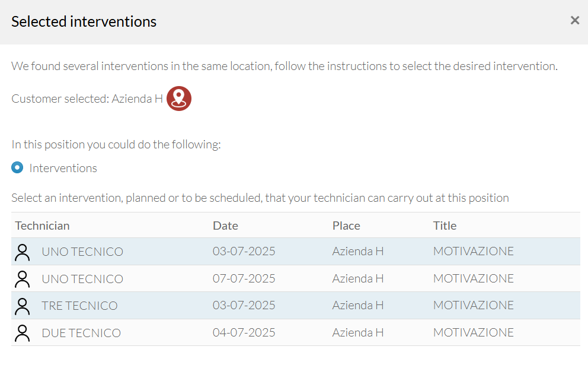Click the 04-07-2025 date cell
The width and height of the screenshot is (588, 365).
coord(244,333)
